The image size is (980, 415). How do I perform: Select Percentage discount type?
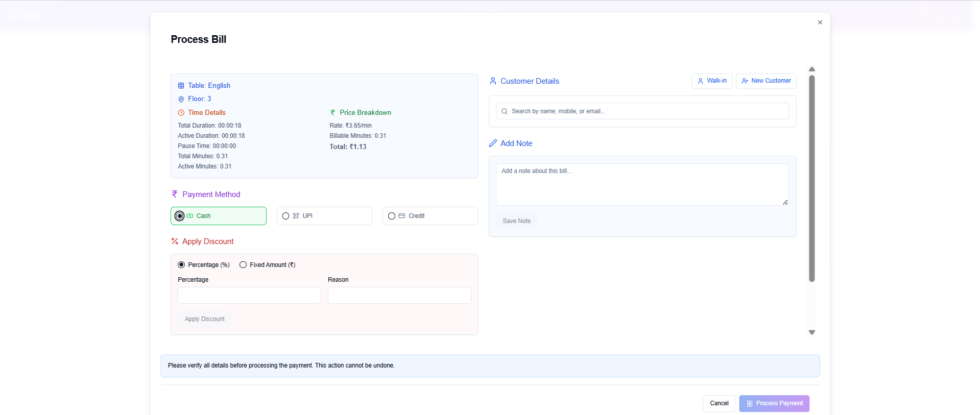click(181, 265)
